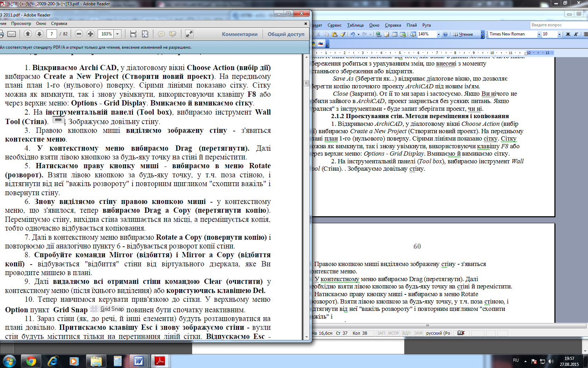Viewport: 588px width, 368px height.
Task: Click the fit-width scrolling icon in Reader
Action: (133, 34)
